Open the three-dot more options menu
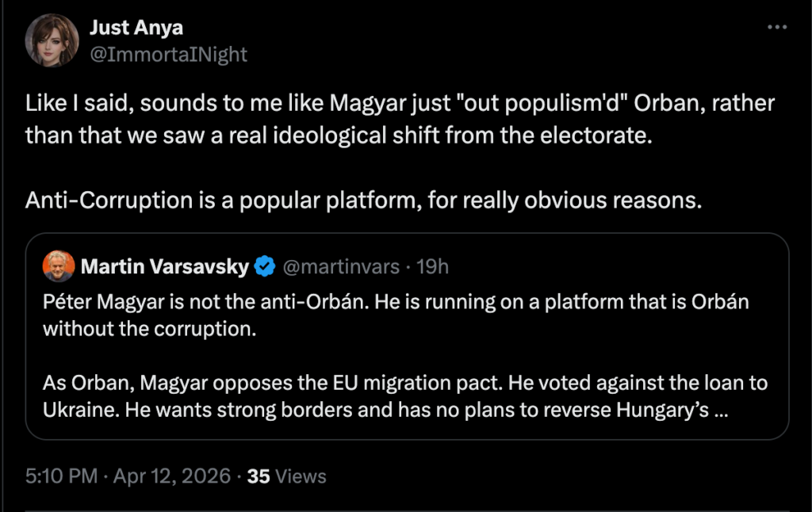Viewport: 812px width, 512px height. pos(777,27)
